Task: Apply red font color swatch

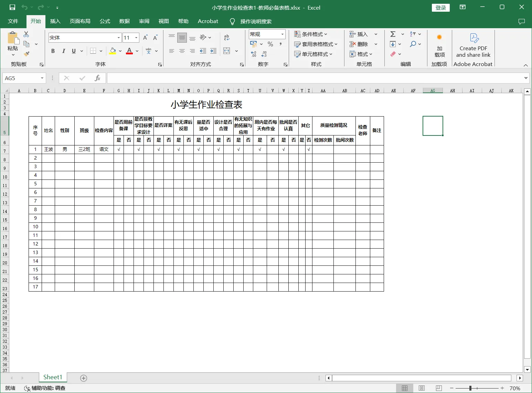Action: coord(129,51)
